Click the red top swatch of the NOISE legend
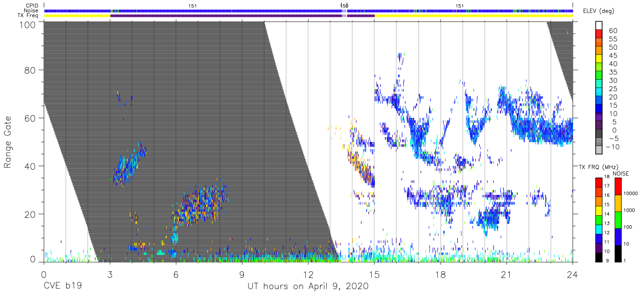Viewport: 644px width, 297px height. [618, 186]
